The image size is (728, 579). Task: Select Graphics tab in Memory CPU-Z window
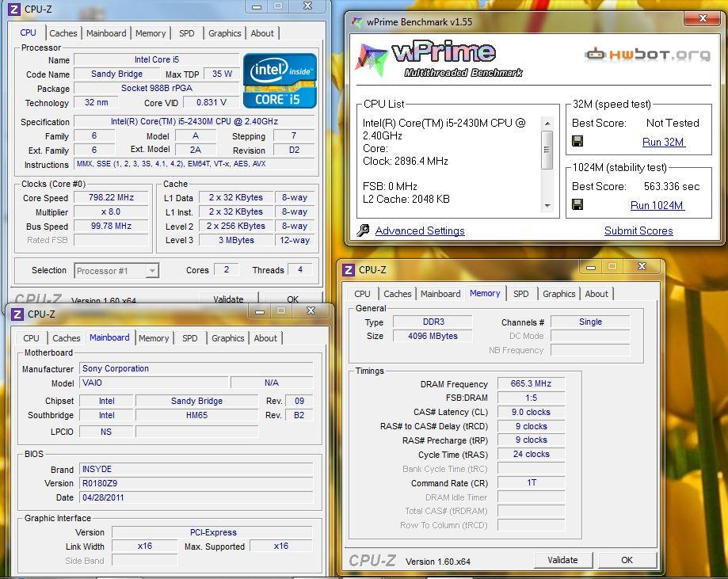[559, 293]
